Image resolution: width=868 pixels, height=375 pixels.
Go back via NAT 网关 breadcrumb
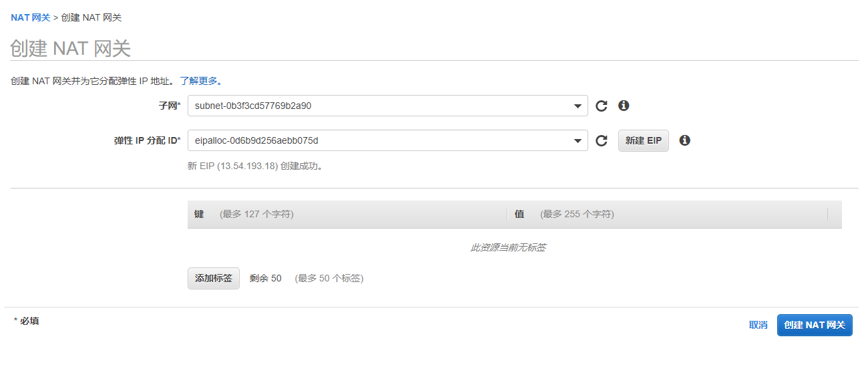[31, 17]
